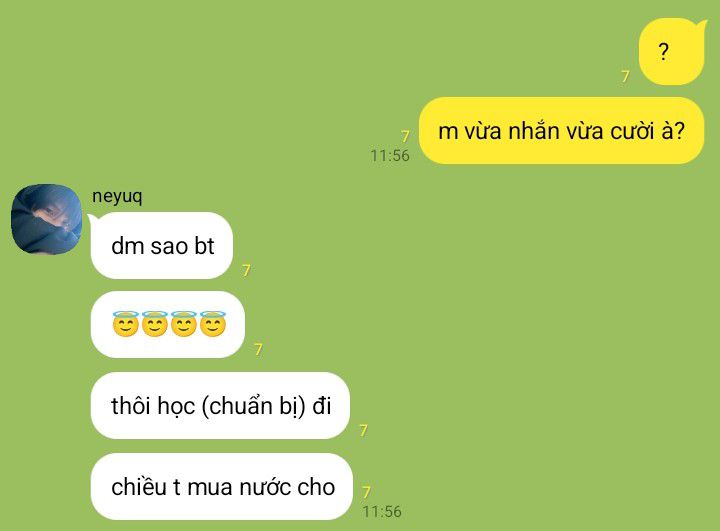Click the 11:56 timestamp beside the yellow message
This screenshot has width=720, height=531.
(x=390, y=156)
